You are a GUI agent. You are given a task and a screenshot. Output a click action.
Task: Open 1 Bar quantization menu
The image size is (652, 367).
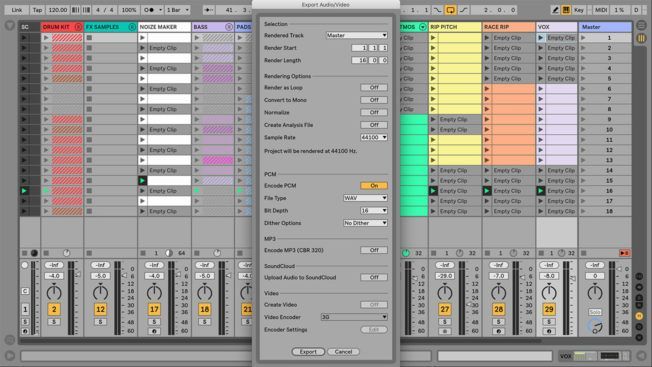point(178,10)
